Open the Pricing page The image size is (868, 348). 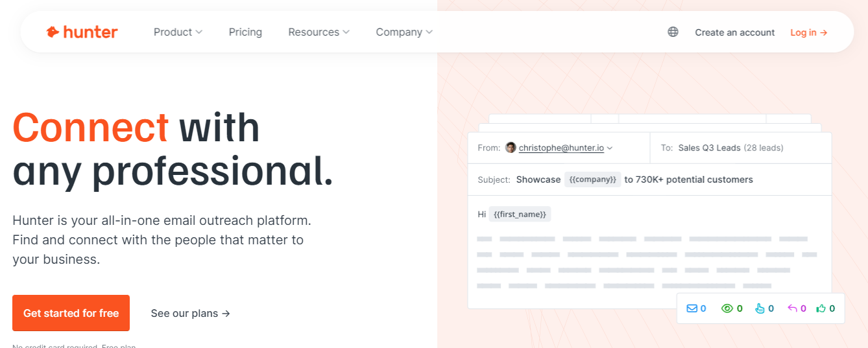[x=245, y=32]
